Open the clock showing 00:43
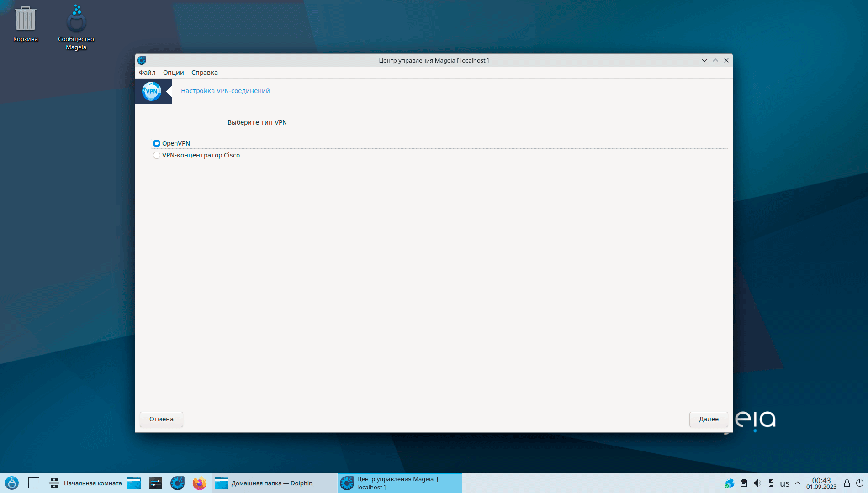The width and height of the screenshot is (868, 493). [821, 483]
